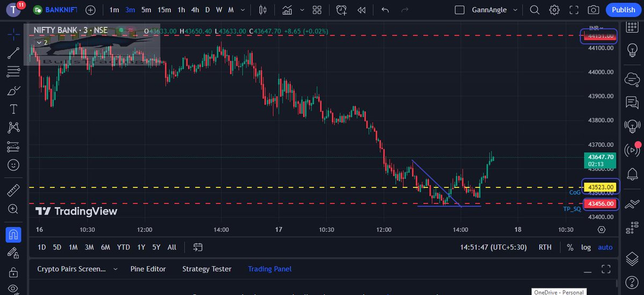Select the daily D timeframe
644x295 pixels.
click(207, 10)
